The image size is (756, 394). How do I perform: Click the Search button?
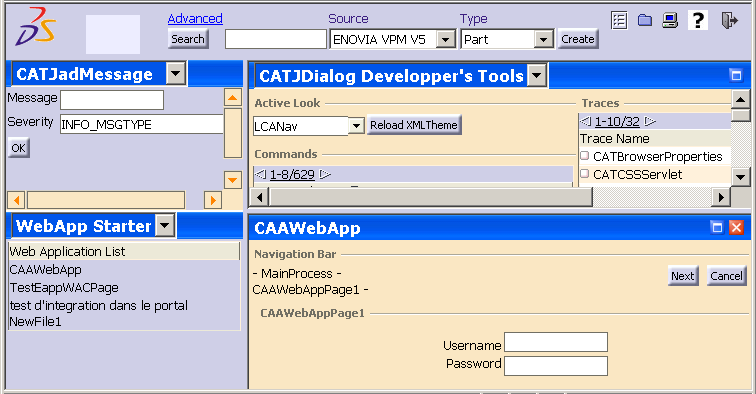188,39
